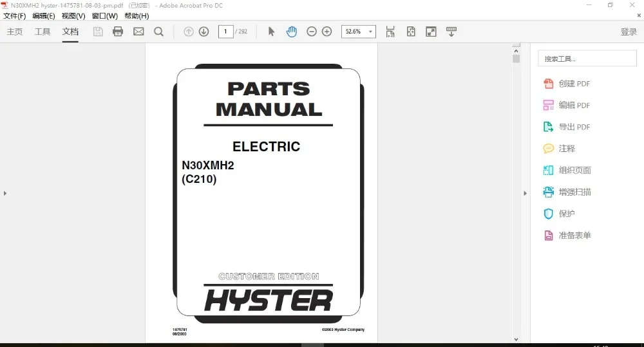Click the envelope email icon
This screenshot has height=347, width=644.
(138, 32)
